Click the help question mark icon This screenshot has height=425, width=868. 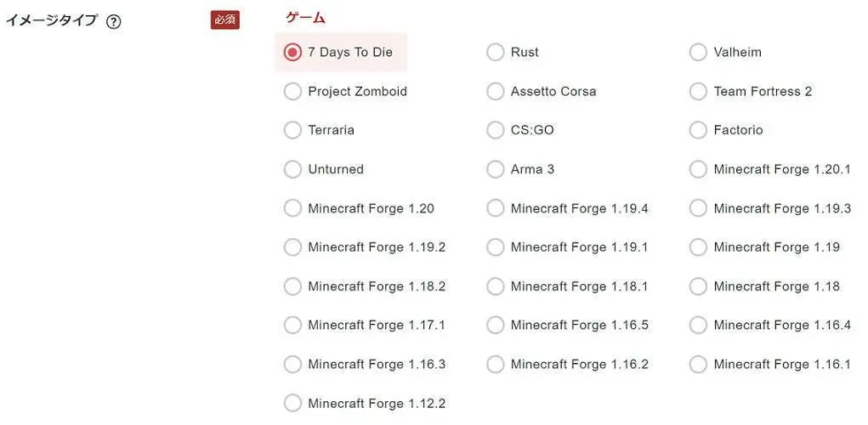tap(114, 21)
